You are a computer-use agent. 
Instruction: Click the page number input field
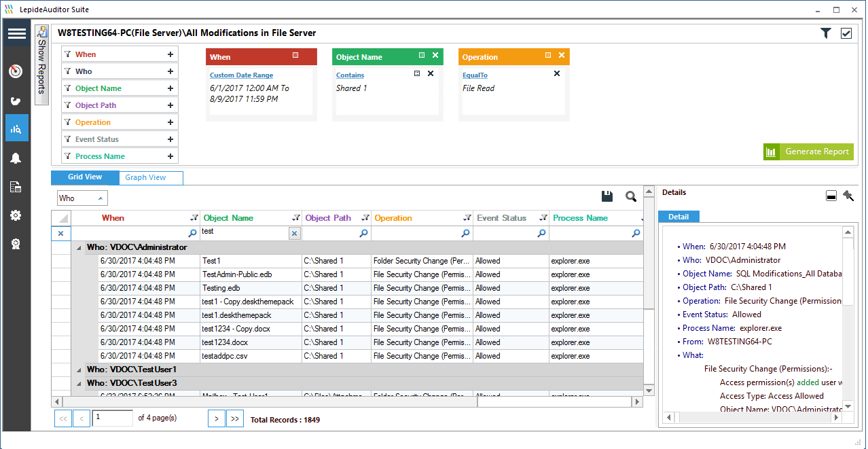113,418
